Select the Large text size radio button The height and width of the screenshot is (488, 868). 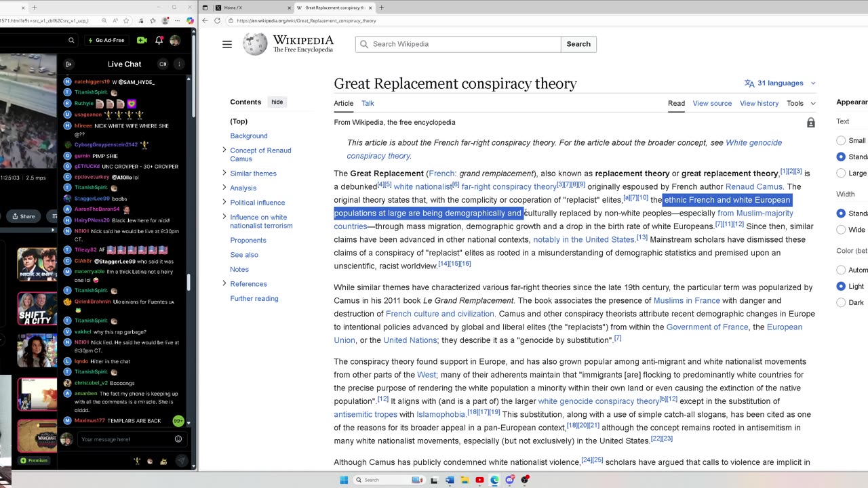point(841,173)
